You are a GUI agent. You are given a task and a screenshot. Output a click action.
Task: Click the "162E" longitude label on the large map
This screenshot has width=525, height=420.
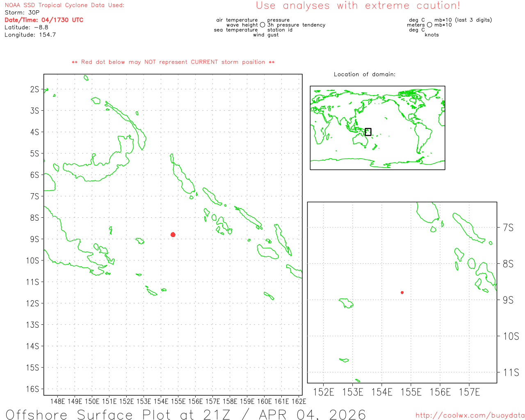[299, 401]
